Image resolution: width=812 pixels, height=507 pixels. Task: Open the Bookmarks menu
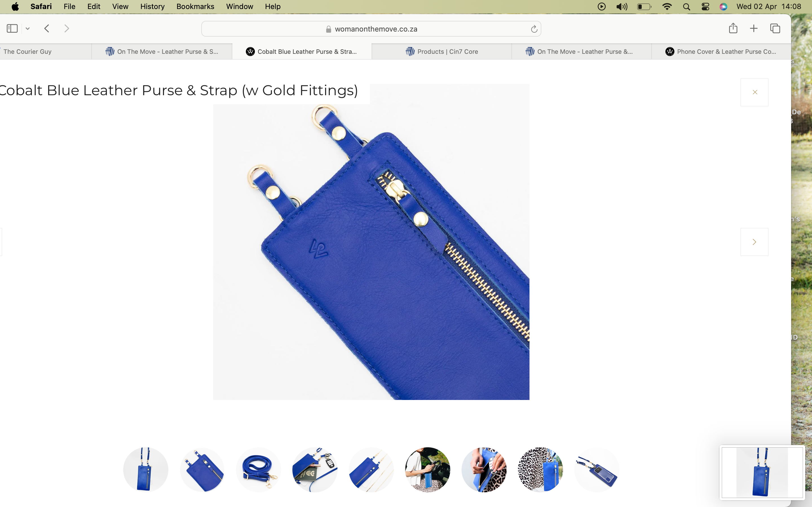[195, 6]
